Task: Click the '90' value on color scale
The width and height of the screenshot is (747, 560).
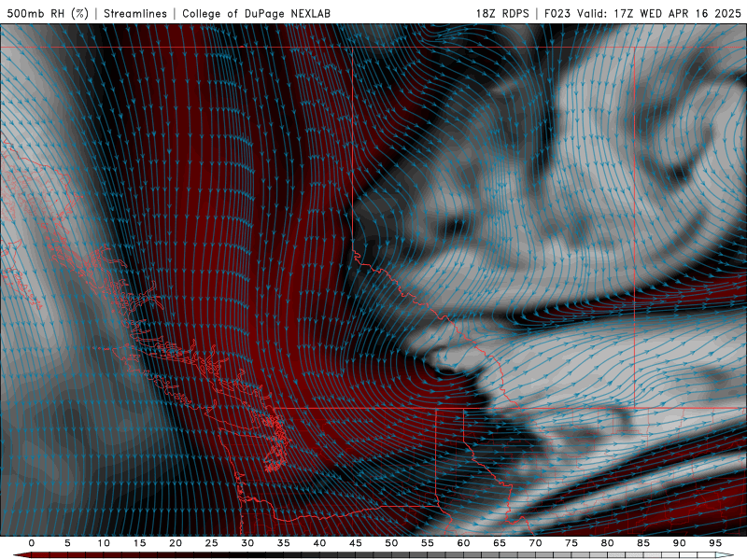Action: pos(679,543)
